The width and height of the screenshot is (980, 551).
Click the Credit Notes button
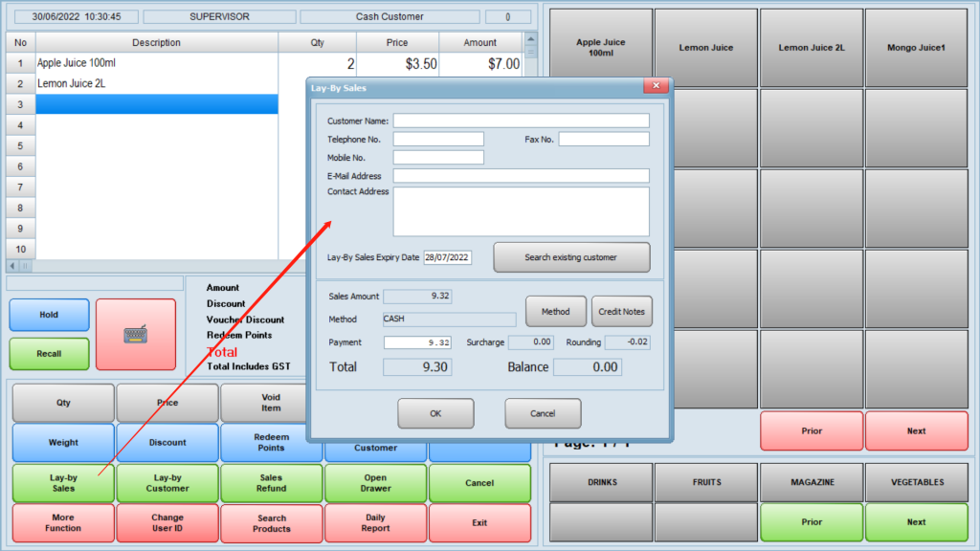[621, 311]
